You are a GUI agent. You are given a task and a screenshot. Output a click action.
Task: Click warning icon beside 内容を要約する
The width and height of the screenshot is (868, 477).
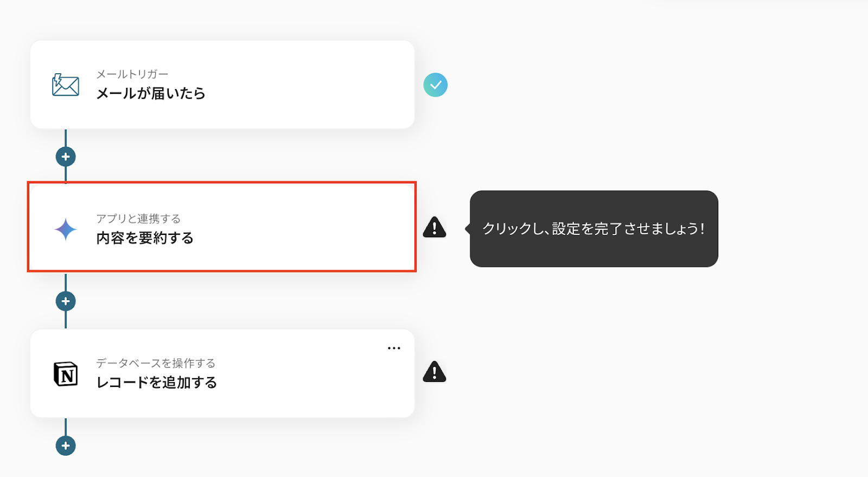(435, 227)
